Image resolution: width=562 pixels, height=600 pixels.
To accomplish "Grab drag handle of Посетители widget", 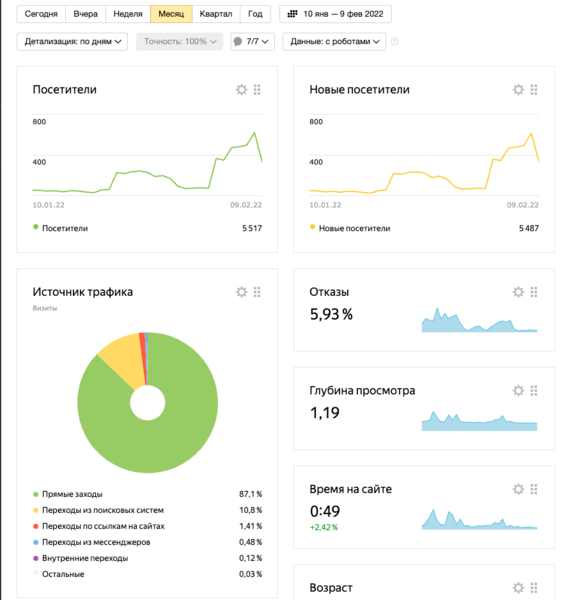I will 257,90.
